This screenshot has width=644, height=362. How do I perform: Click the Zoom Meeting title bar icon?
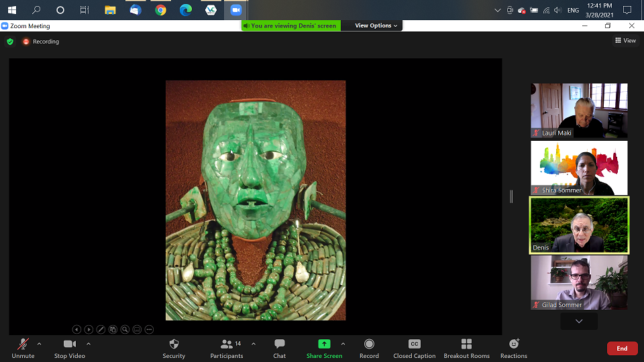tap(5, 26)
